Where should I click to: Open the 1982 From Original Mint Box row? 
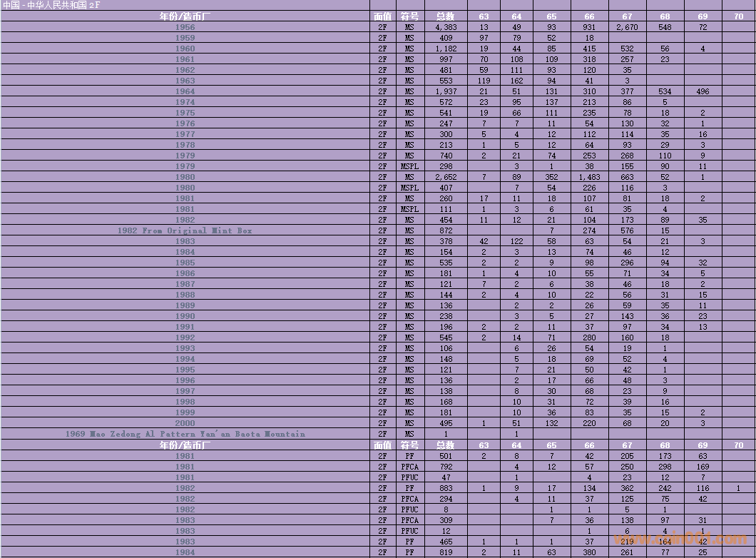pyautogui.click(x=185, y=230)
